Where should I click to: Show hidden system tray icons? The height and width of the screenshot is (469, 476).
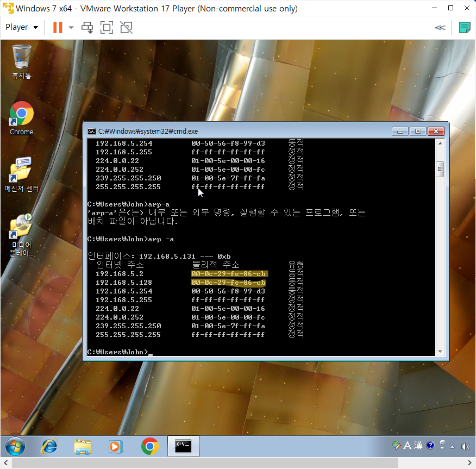coord(452,447)
